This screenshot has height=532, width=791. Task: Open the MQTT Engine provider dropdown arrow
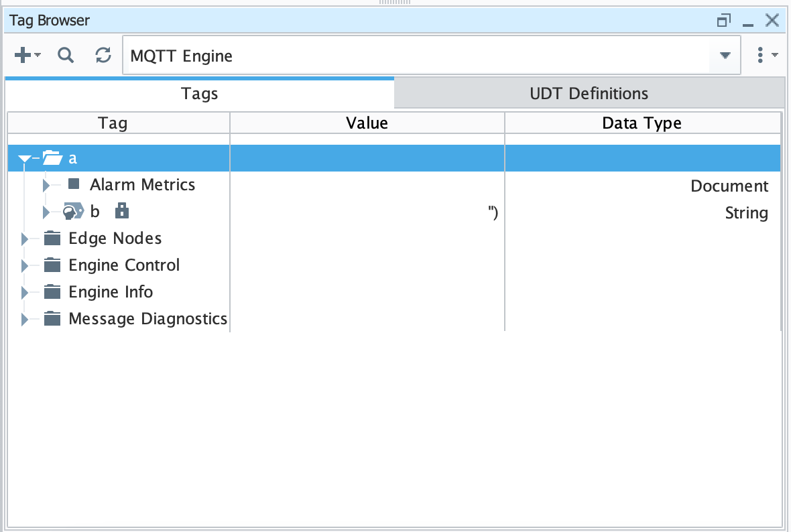[725, 56]
